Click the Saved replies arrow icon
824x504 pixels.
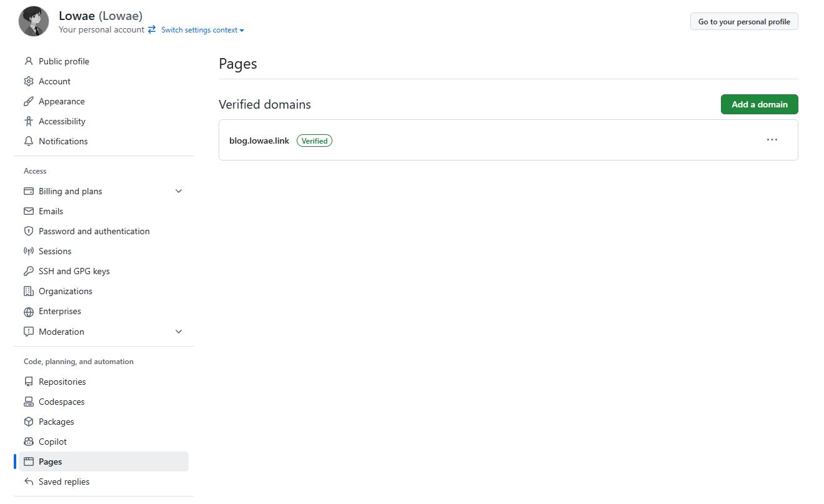(29, 482)
